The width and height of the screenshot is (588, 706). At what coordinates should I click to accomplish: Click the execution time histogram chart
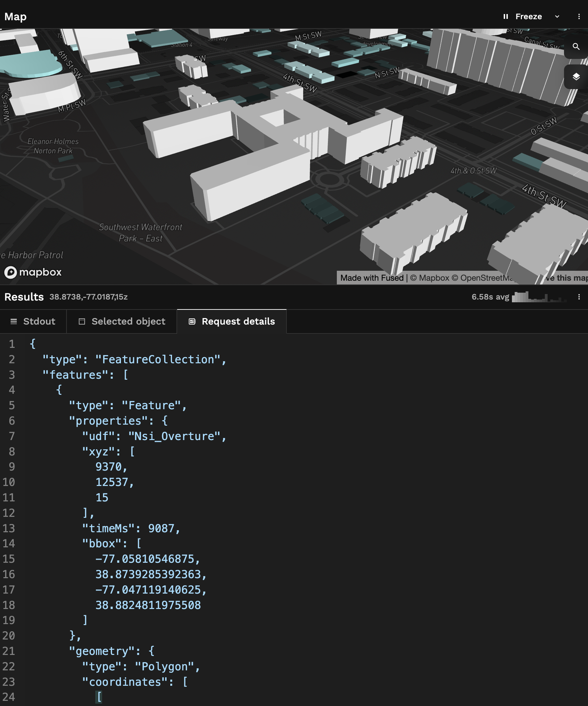539,297
